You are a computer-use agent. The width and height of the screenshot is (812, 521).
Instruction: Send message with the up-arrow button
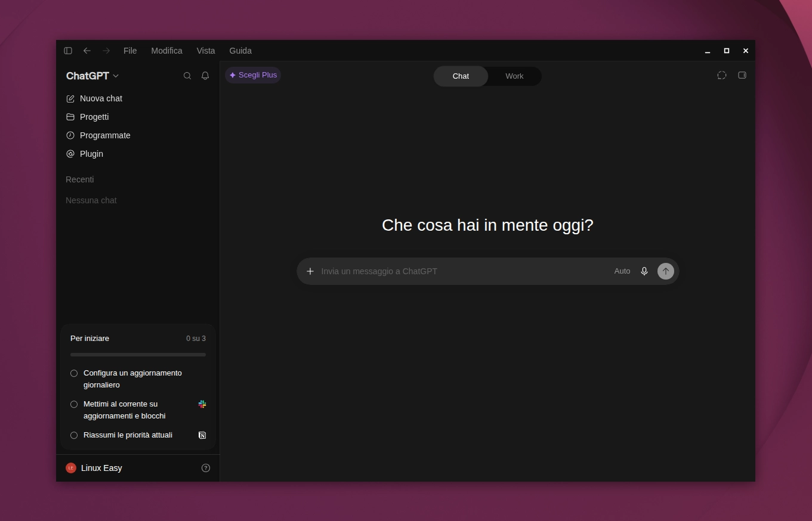(x=666, y=271)
